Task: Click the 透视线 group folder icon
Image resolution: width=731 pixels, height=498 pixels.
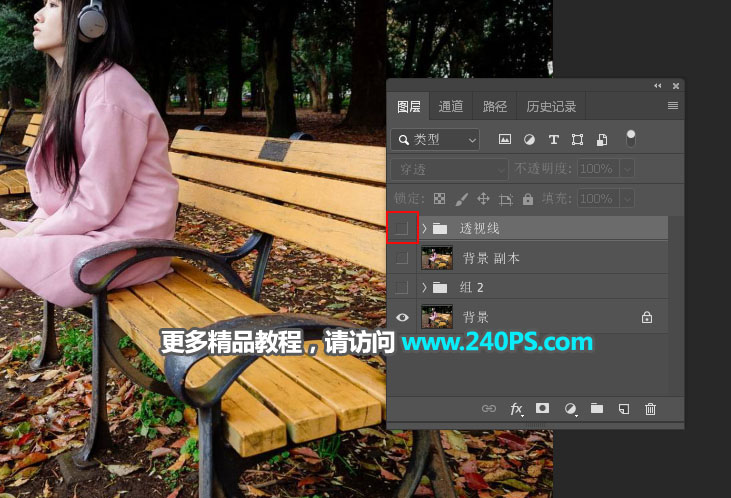Action: click(x=440, y=228)
